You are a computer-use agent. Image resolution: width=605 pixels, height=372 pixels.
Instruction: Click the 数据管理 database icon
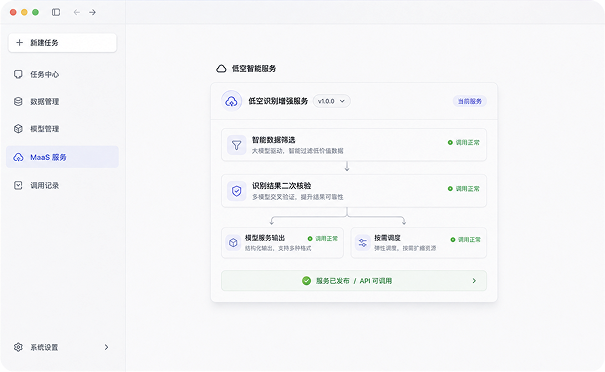pos(18,101)
